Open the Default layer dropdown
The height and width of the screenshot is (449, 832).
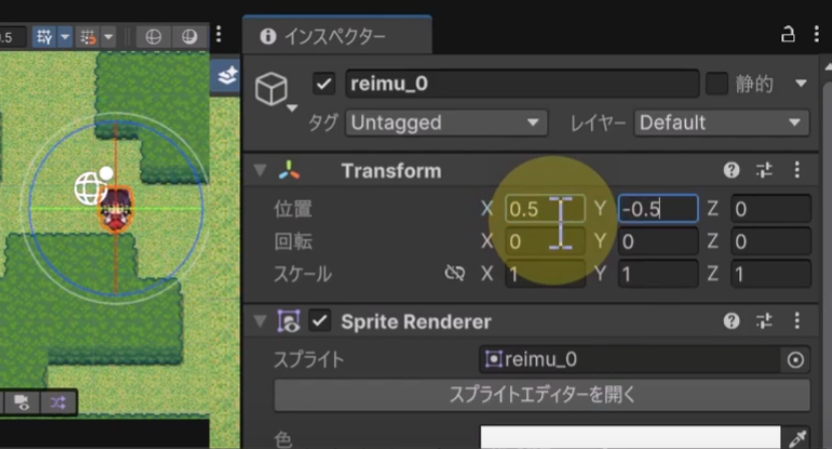(x=721, y=123)
